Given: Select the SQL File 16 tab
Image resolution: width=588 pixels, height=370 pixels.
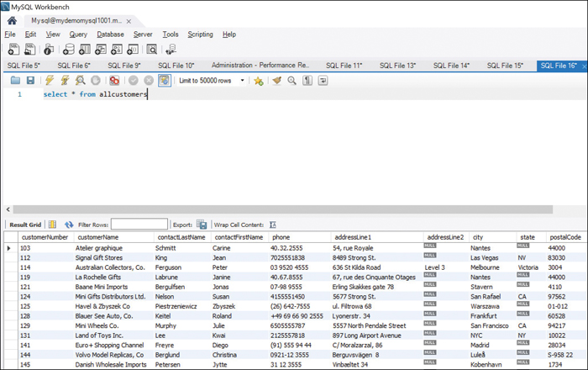Looking at the screenshot, I should tap(559, 66).
